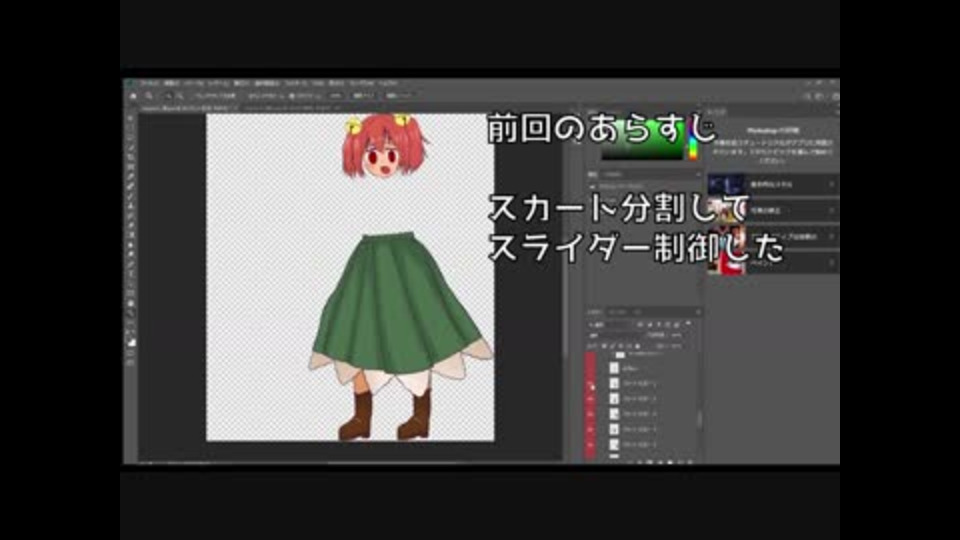Viewport: 960px width, 540px height.
Task: Hide the first スカート分割 layer via its eye
Action: point(591,384)
